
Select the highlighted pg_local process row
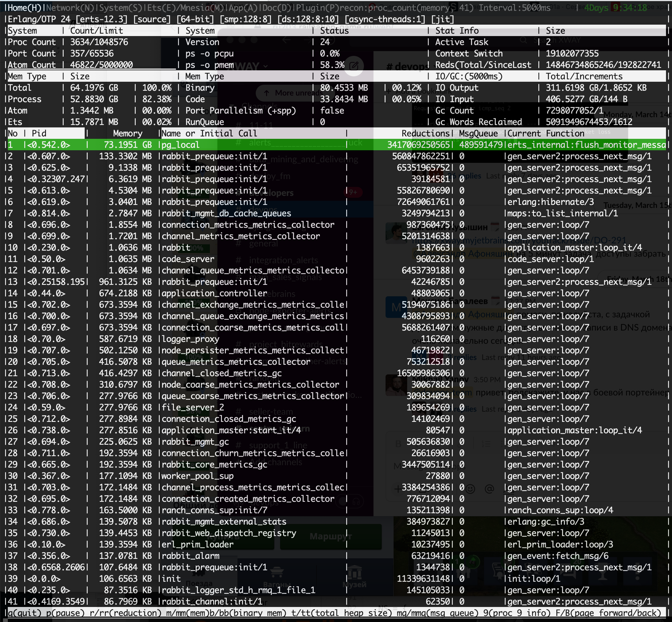pyautogui.click(x=336, y=145)
